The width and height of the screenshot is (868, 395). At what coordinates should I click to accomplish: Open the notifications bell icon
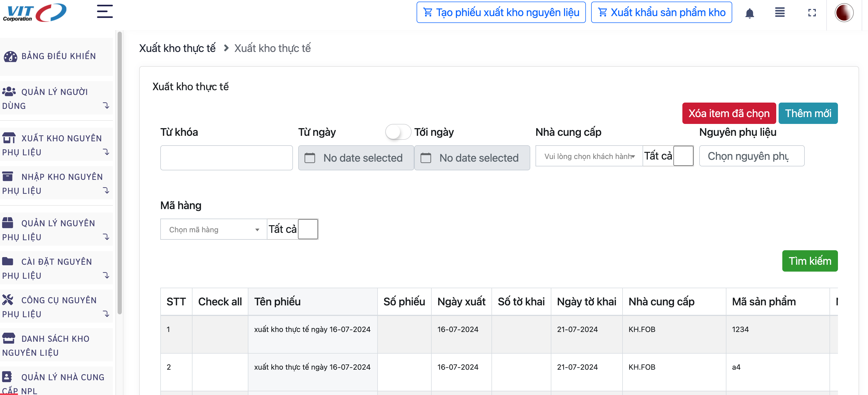click(749, 13)
